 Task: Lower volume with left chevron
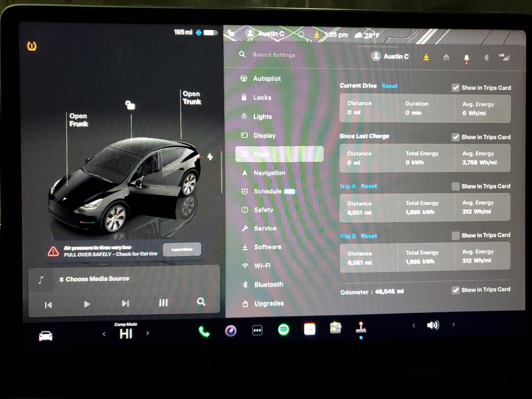point(414,325)
